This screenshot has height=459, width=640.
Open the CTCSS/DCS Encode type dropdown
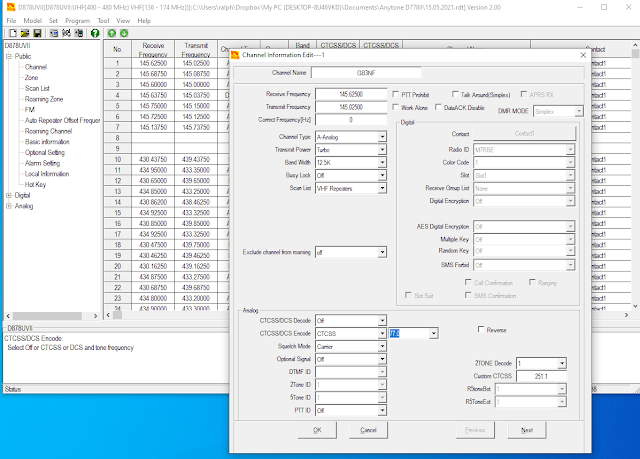[382, 334]
